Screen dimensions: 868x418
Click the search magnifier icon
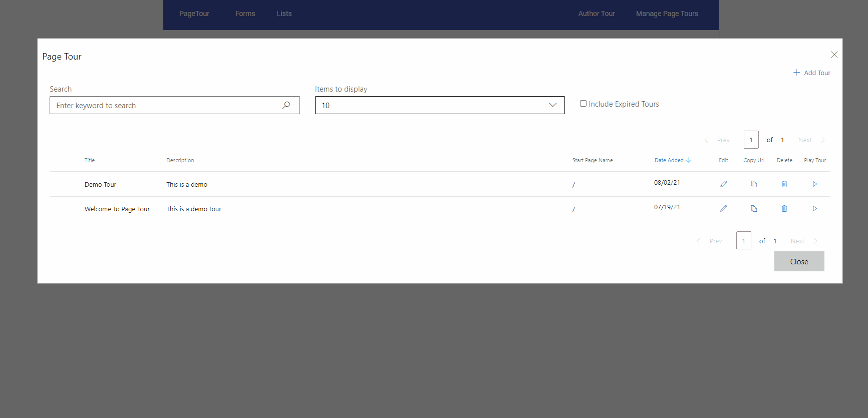[x=286, y=105]
